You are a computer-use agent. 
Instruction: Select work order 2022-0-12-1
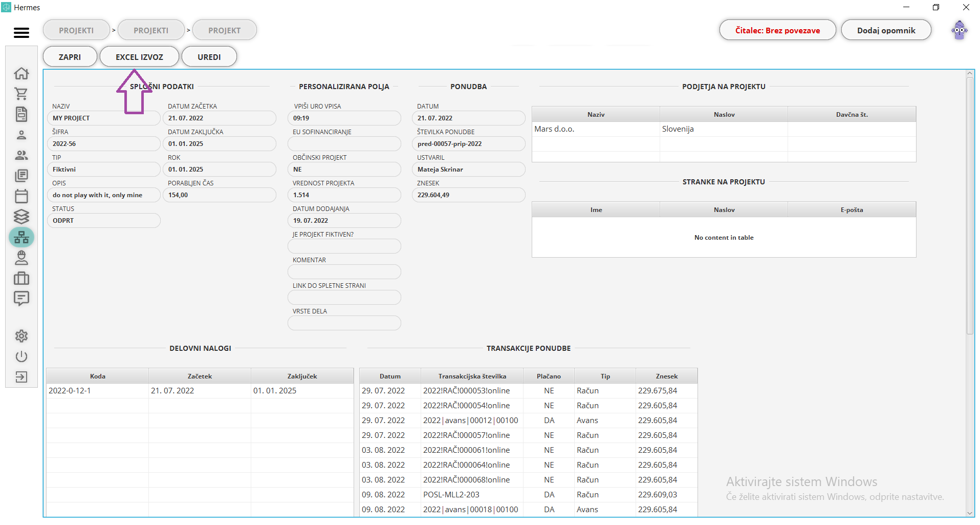coord(200,391)
